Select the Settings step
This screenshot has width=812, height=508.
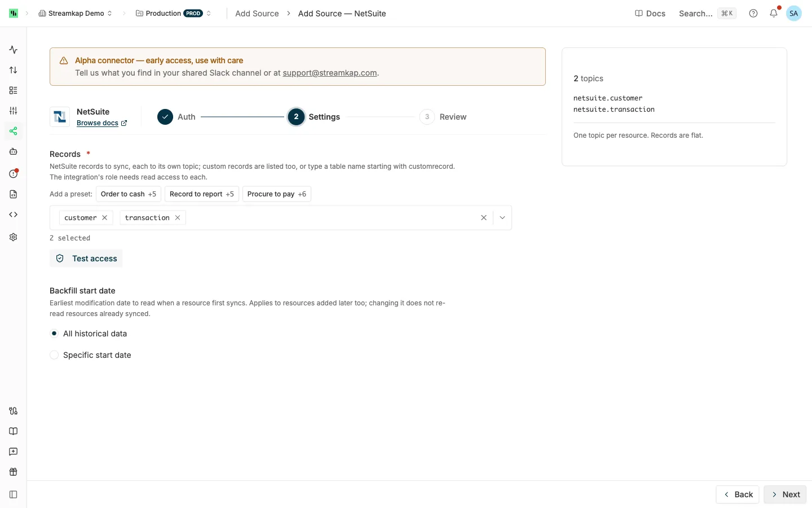tap(314, 117)
